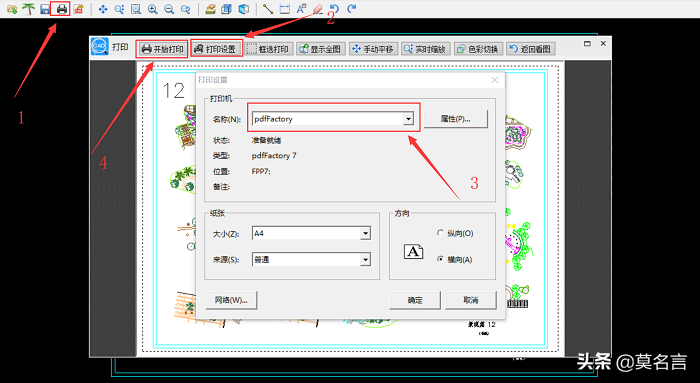Zoom in with the plus magnifier

pyautogui.click(x=153, y=9)
